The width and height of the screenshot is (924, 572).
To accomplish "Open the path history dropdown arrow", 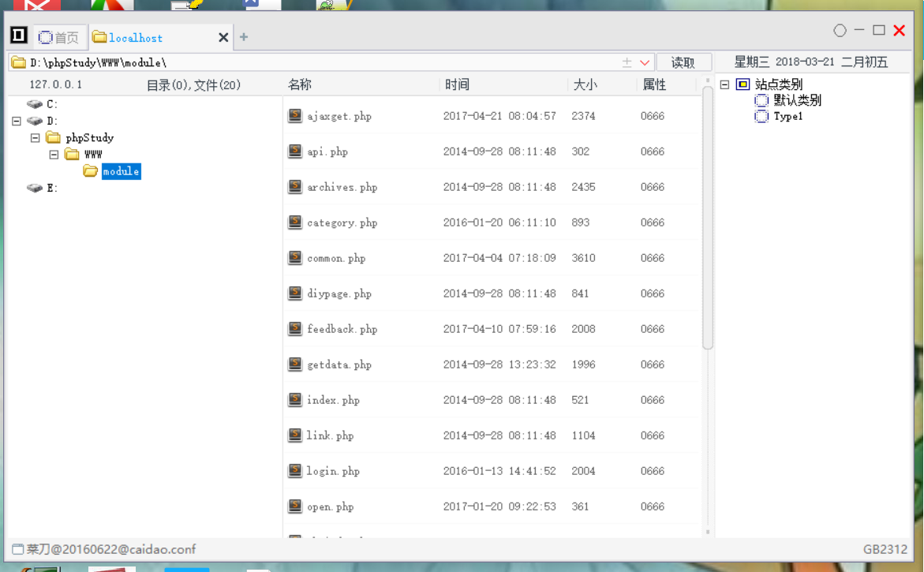I will click(645, 62).
